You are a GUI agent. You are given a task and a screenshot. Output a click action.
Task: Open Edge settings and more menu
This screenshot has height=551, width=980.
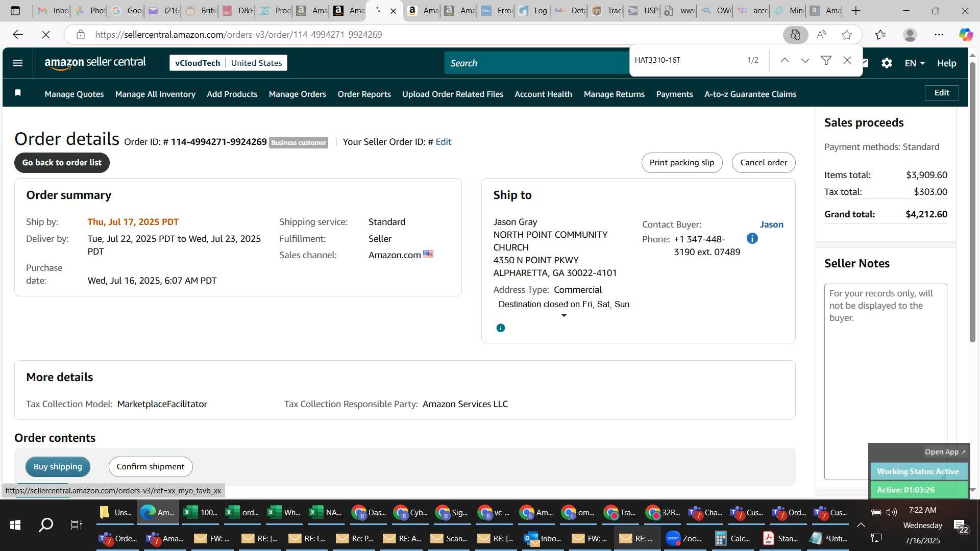939,35
